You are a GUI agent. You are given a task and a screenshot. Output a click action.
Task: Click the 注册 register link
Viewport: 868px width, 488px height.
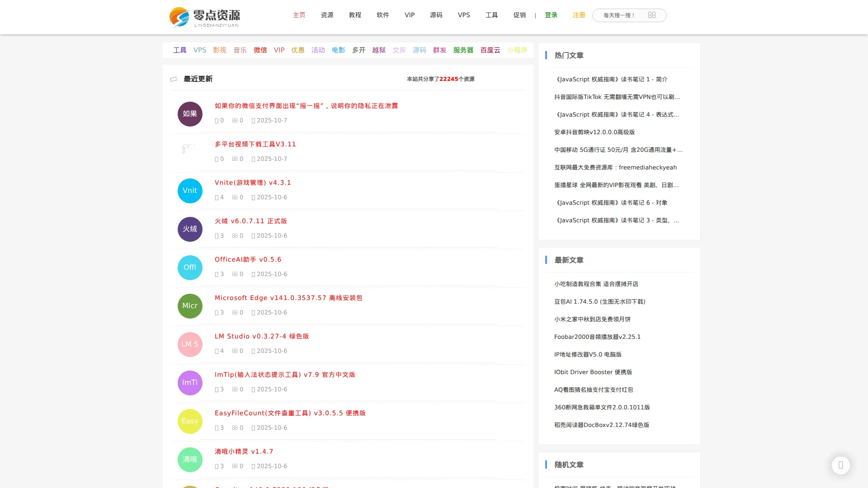[x=579, y=15]
